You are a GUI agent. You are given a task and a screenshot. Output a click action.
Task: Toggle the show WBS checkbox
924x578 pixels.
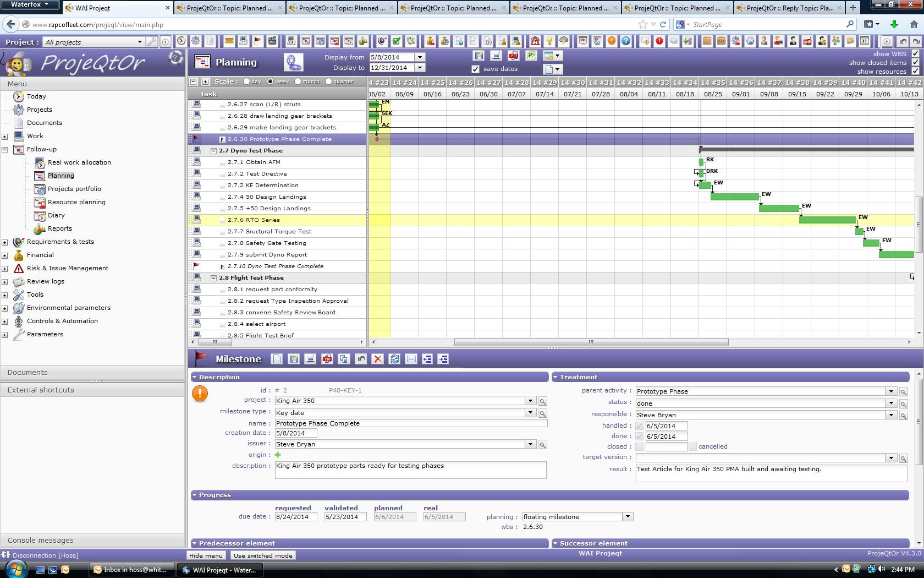pos(915,54)
